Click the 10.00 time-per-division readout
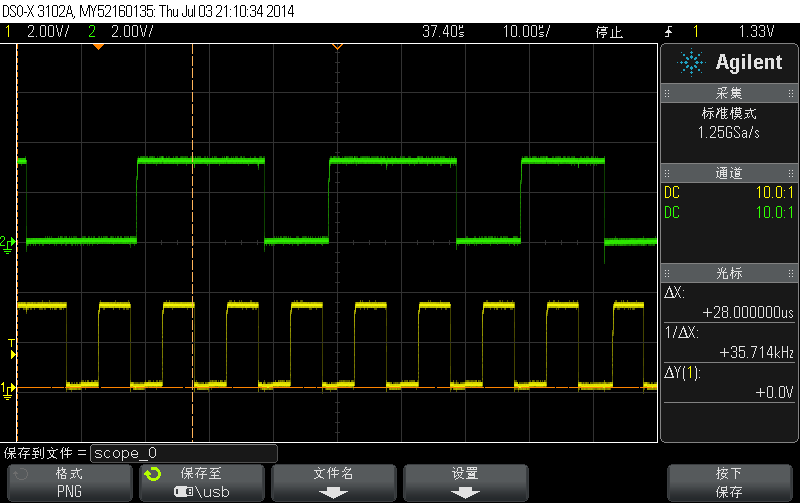 pos(527,32)
